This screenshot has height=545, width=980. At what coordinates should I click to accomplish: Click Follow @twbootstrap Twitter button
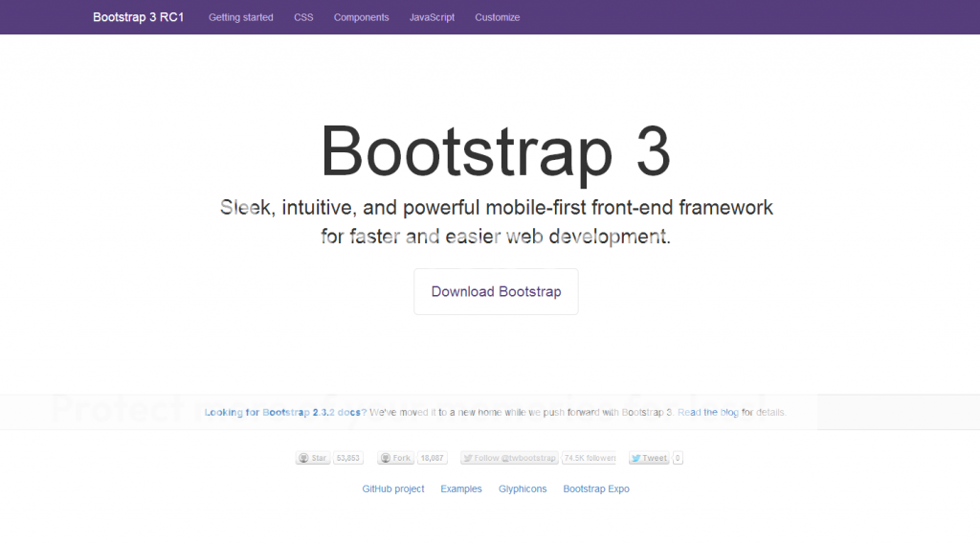(x=509, y=458)
